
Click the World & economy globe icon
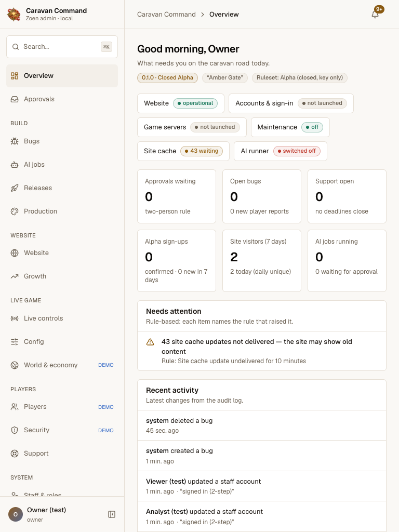(x=15, y=365)
